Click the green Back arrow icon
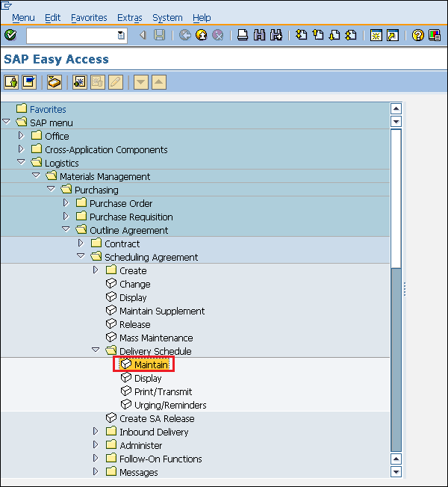The image size is (448, 487). 185,35
